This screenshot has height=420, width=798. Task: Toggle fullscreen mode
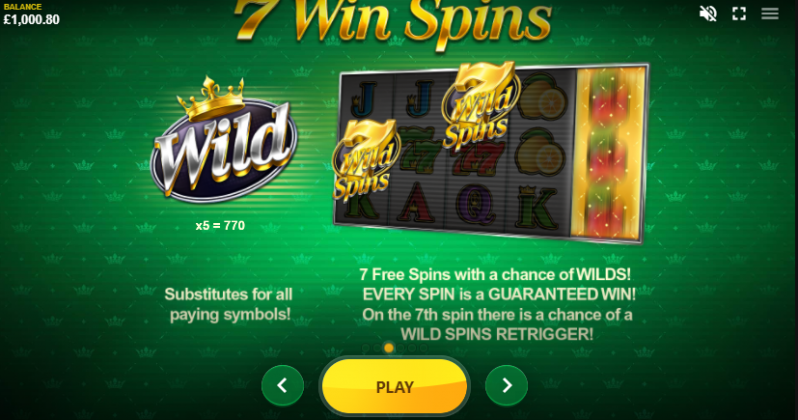(x=739, y=14)
